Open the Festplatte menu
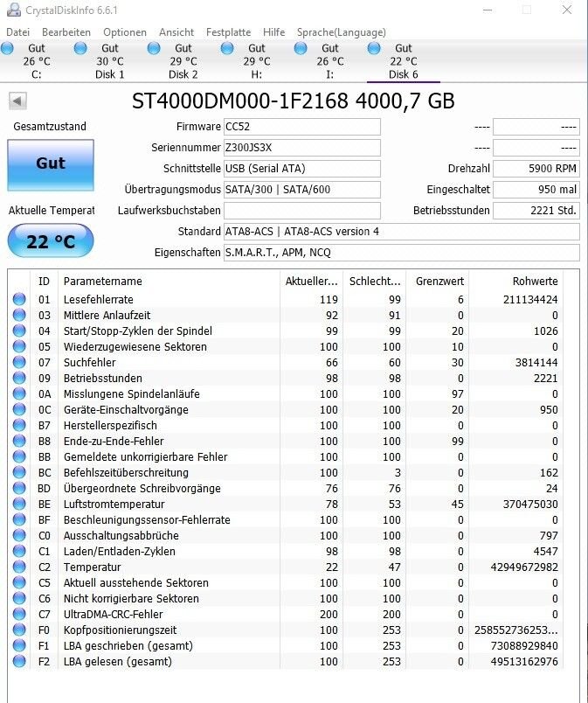The width and height of the screenshot is (588, 703). click(x=228, y=32)
